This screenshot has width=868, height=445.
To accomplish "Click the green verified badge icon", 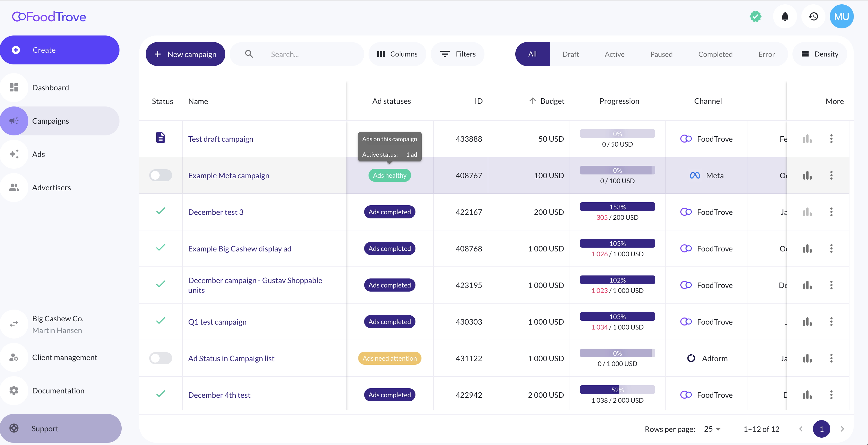I will (755, 17).
